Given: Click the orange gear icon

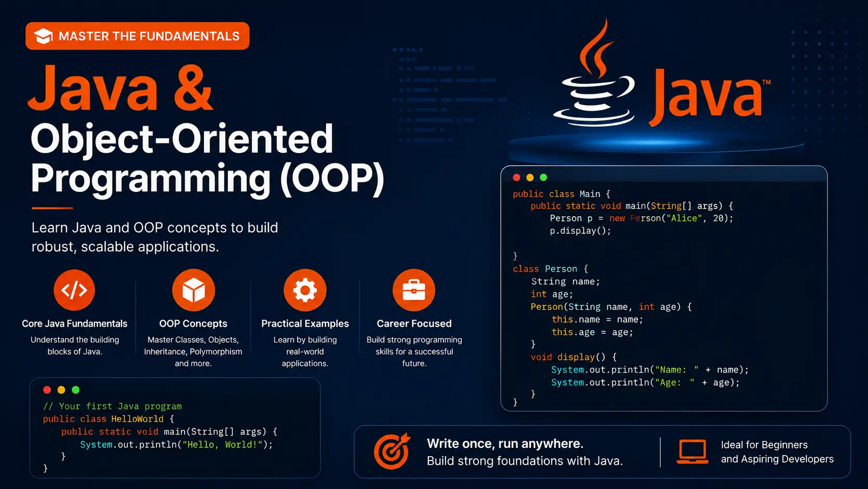Looking at the screenshot, I should (305, 290).
